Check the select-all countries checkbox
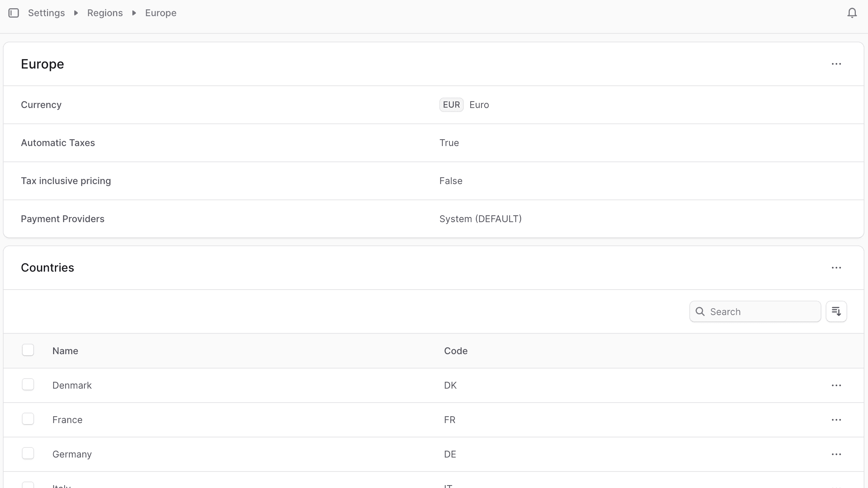Screen dimensions: 868x488 [x=28, y=350]
